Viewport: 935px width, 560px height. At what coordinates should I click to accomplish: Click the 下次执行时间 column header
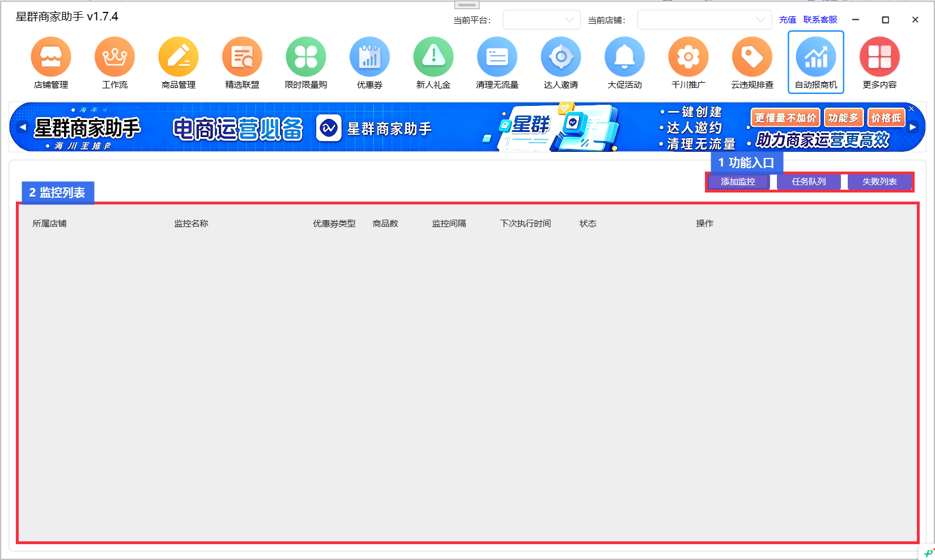(525, 224)
